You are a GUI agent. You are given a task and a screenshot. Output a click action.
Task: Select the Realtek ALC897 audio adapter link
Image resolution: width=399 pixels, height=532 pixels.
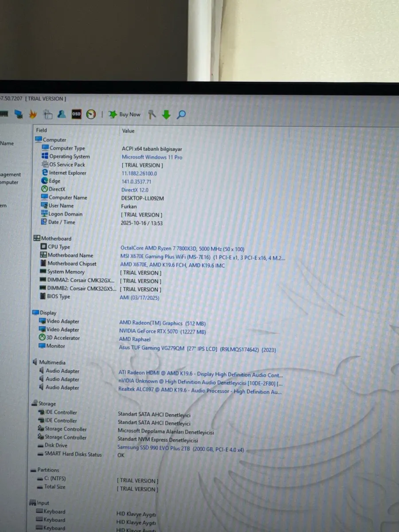pyautogui.click(x=199, y=391)
